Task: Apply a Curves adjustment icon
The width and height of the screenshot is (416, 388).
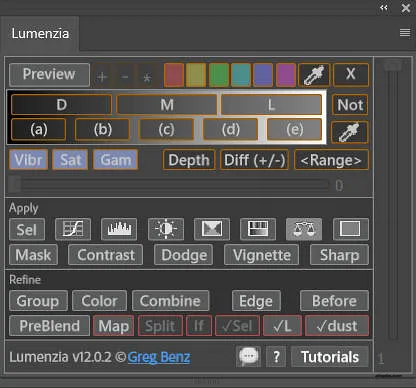Action: pos(73,229)
